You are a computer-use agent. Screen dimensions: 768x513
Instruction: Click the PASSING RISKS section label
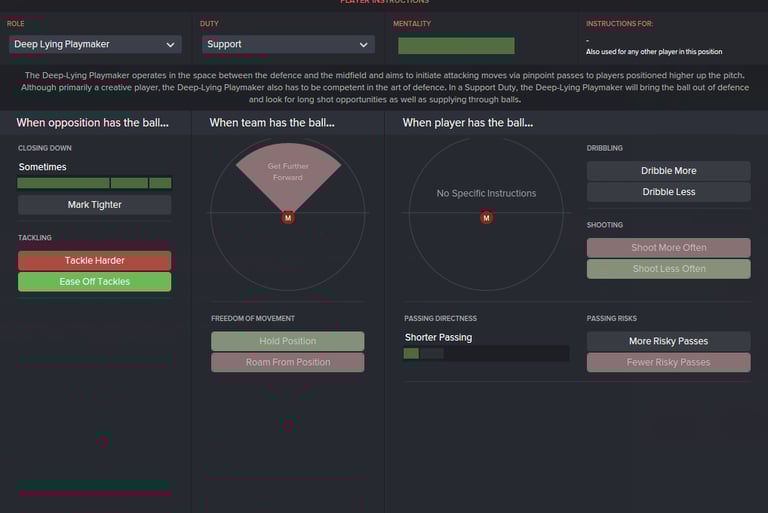(x=612, y=318)
